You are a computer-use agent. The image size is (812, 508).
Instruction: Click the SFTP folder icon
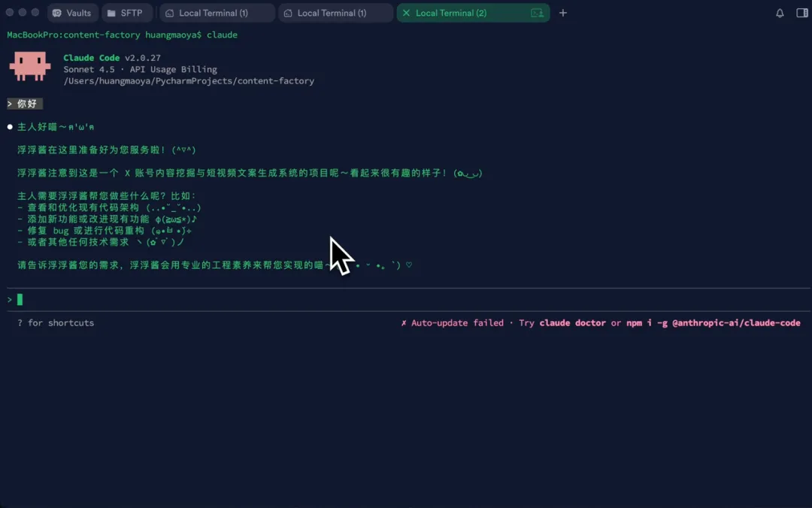click(111, 13)
